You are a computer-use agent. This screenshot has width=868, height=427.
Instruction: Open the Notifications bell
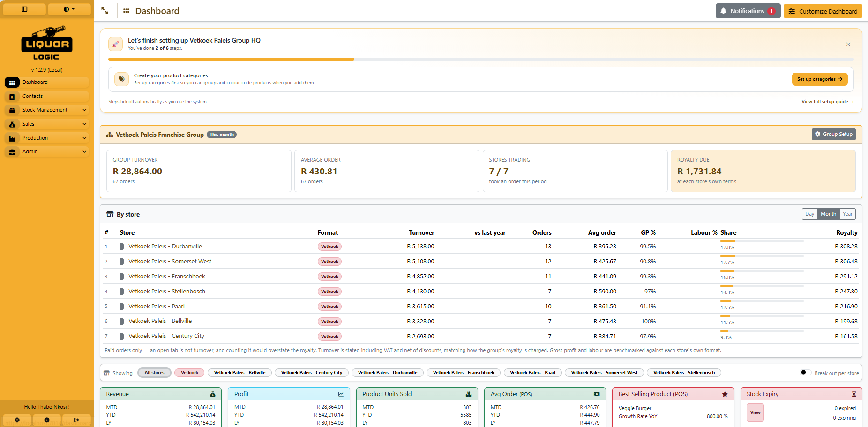click(748, 11)
